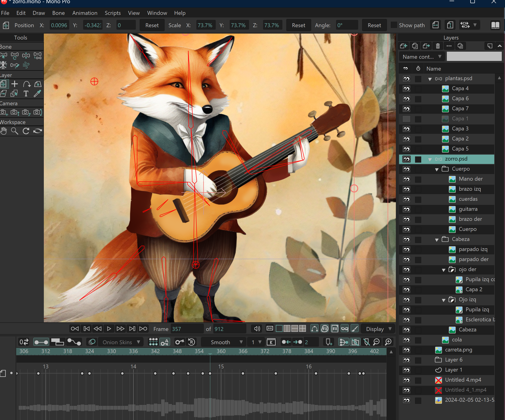Click the Reset button after Position Z
505x420 pixels.
pyautogui.click(x=152, y=25)
